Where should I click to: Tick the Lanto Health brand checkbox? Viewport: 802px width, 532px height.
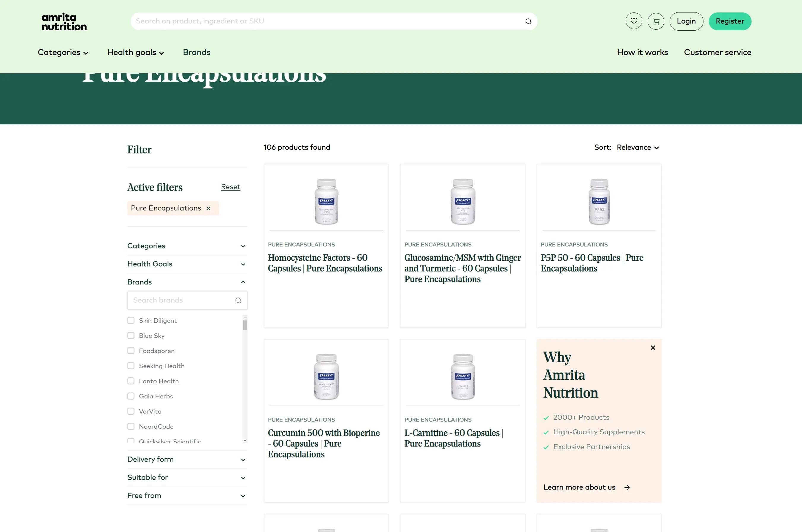[x=131, y=381]
